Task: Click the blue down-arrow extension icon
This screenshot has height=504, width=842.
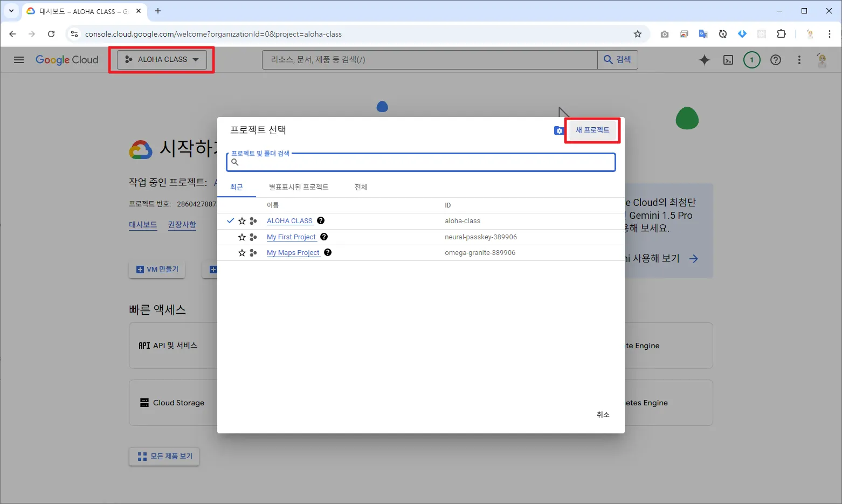Action: (x=742, y=34)
